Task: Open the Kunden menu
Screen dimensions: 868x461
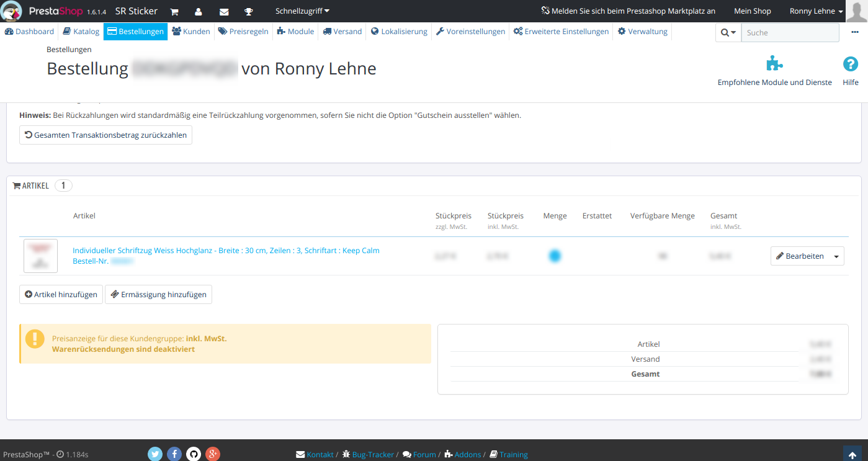Action: (x=191, y=32)
